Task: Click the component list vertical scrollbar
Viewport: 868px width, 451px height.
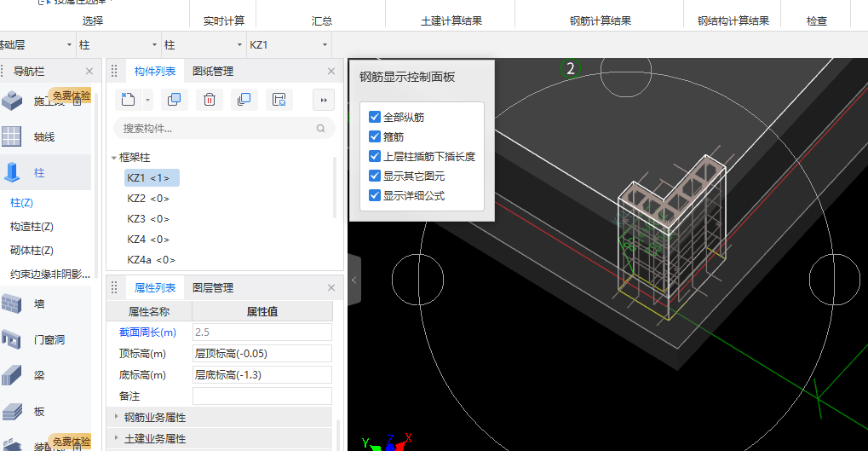Action: coord(335,188)
